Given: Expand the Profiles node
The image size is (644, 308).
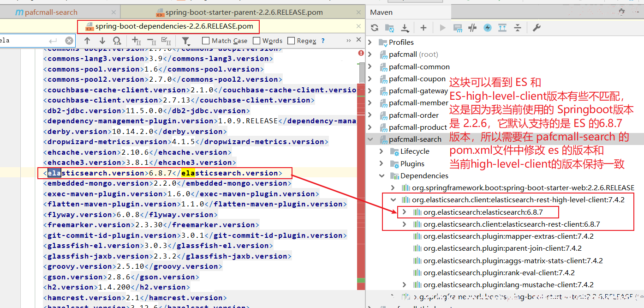Looking at the screenshot, I should tap(370, 42).
